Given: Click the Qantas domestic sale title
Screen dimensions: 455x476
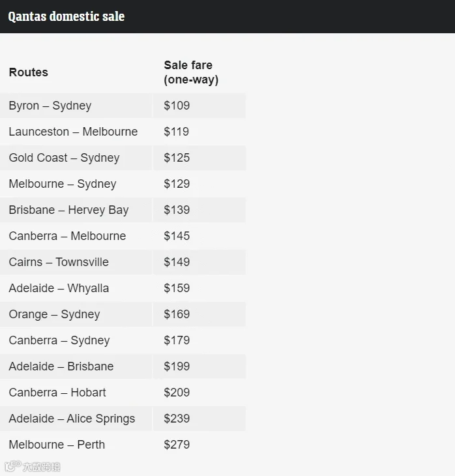Looking at the screenshot, I should click(66, 17).
